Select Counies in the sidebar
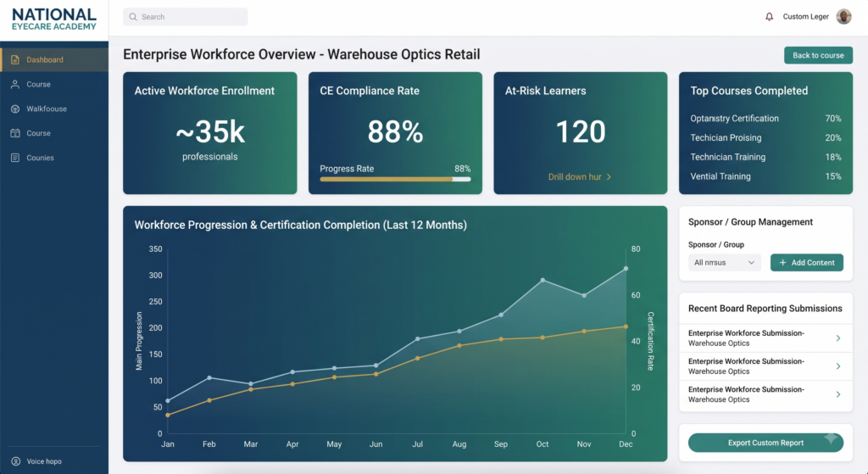868x474 pixels. click(x=54, y=158)
